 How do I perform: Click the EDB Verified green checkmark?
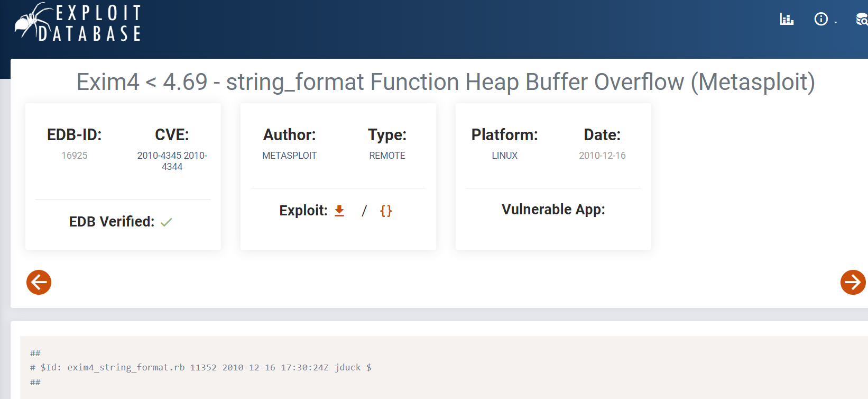(x=167, y=222)
